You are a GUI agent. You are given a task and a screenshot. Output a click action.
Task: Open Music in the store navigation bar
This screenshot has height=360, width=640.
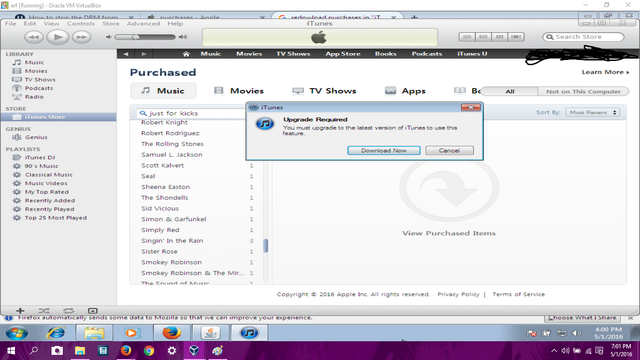(211, 54)
